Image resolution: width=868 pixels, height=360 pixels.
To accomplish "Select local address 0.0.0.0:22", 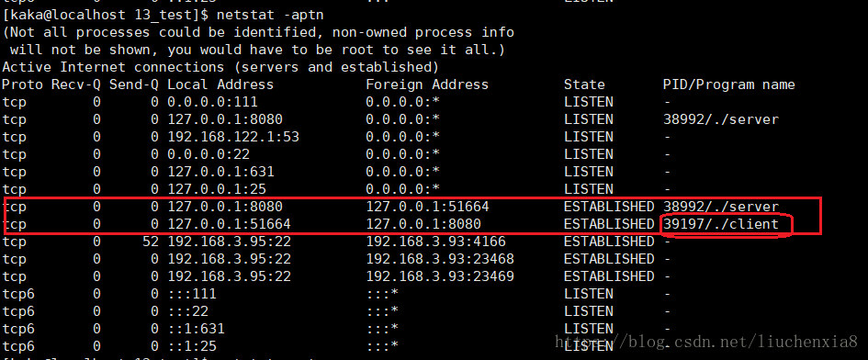I will 209,154.
